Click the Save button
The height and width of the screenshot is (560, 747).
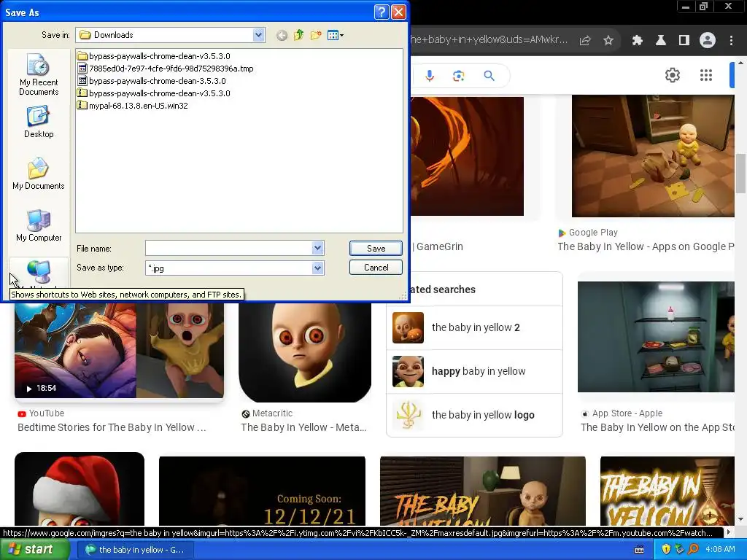pos(376,248)
